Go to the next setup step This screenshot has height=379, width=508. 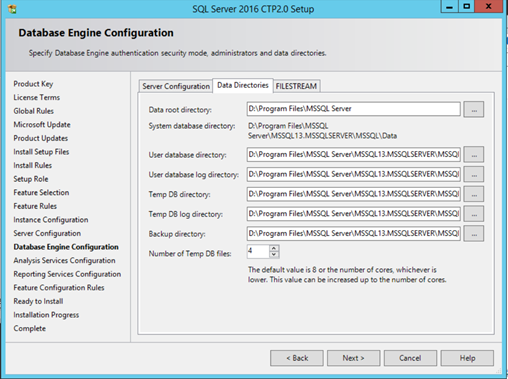click(353, 358)
